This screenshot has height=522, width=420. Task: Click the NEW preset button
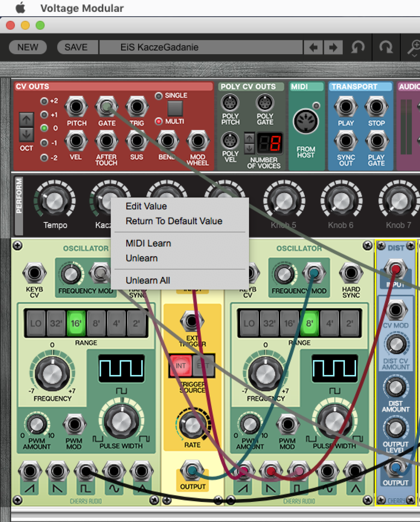(x=28, y=47)
